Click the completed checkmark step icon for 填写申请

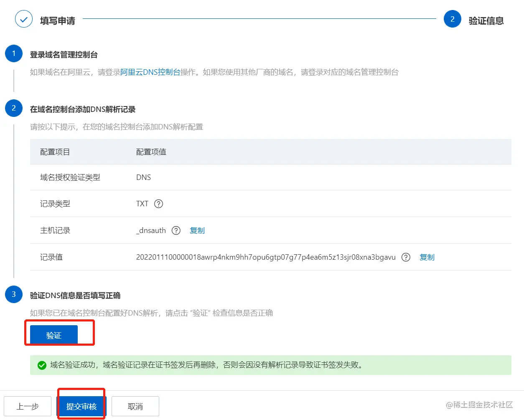tap(24, 19)
